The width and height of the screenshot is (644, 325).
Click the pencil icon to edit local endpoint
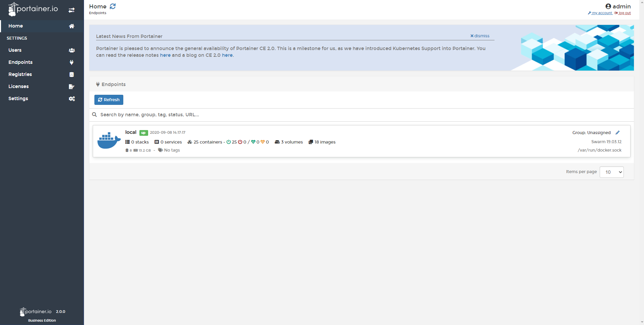617,133
